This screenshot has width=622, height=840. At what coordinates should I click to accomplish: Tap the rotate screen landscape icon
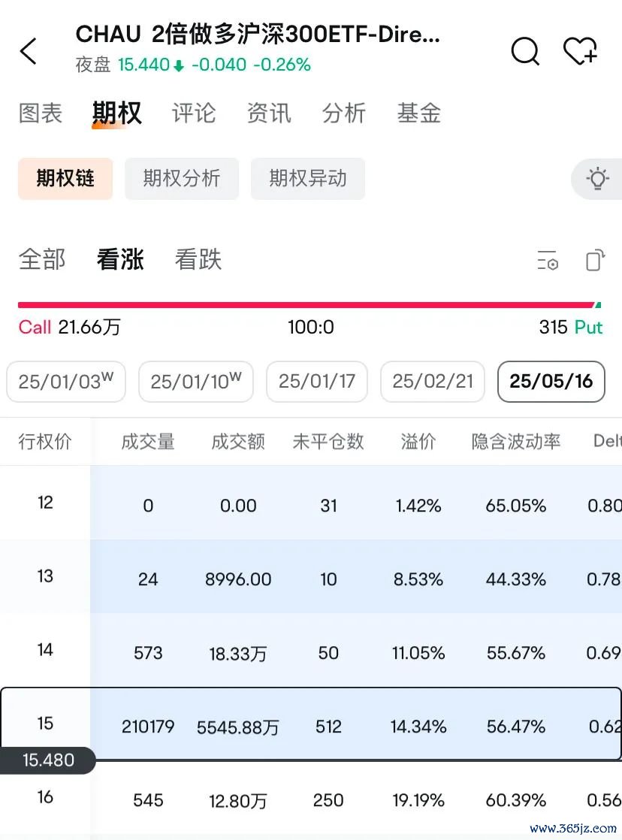[x=594, y=261]
